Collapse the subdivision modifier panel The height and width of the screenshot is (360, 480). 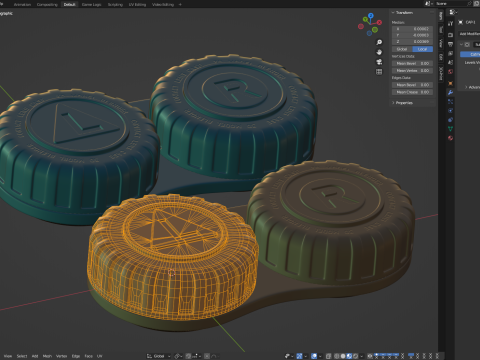462,44
